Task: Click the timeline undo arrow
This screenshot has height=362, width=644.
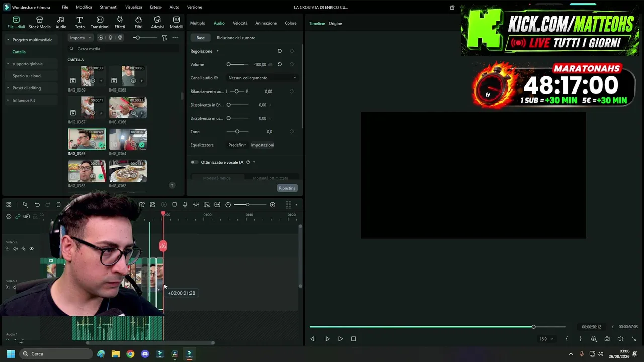Action: point(37,205)
